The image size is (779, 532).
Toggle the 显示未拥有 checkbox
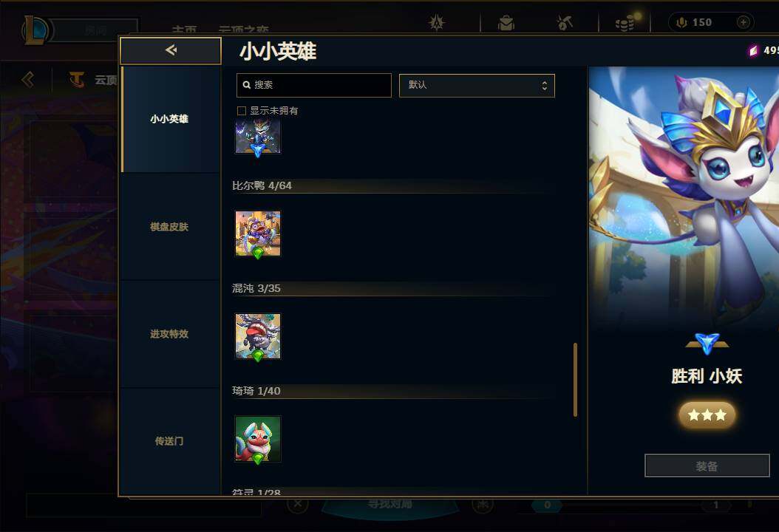[242, 111]
